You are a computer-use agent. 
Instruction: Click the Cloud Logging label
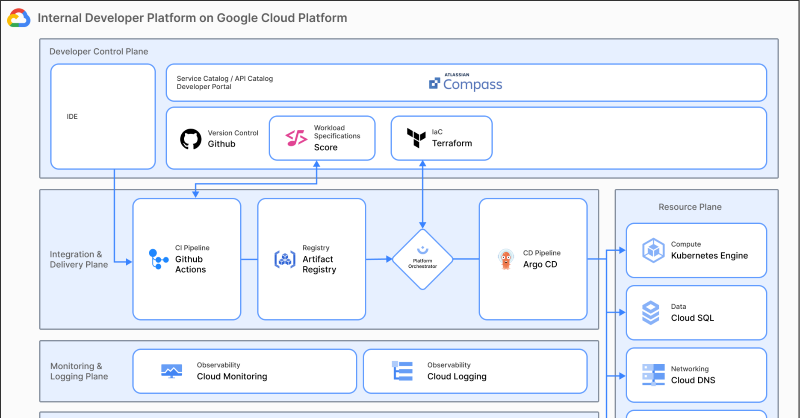pyautogui.click(x=457, y=376)
